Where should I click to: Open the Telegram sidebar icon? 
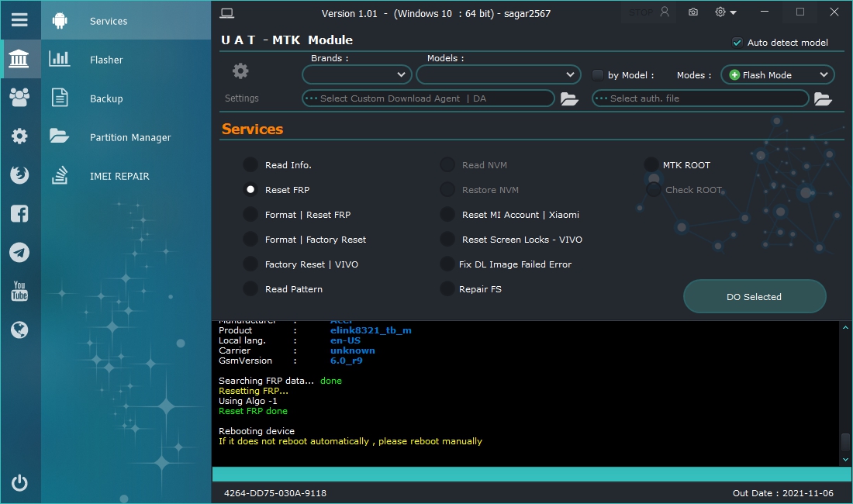coord(19,252)
